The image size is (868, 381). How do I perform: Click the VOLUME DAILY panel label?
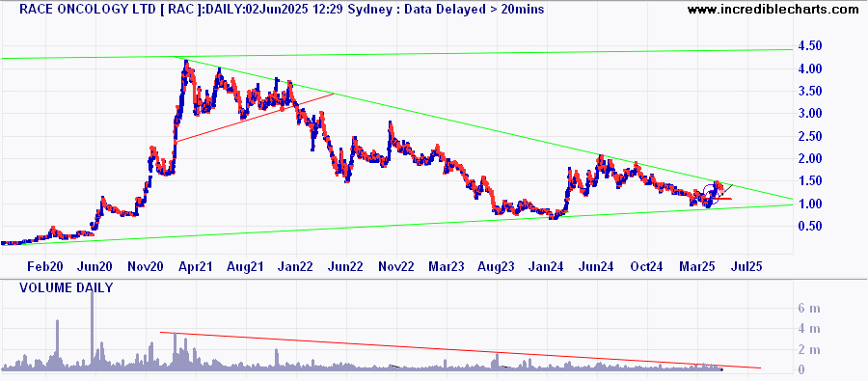[67, 288]
